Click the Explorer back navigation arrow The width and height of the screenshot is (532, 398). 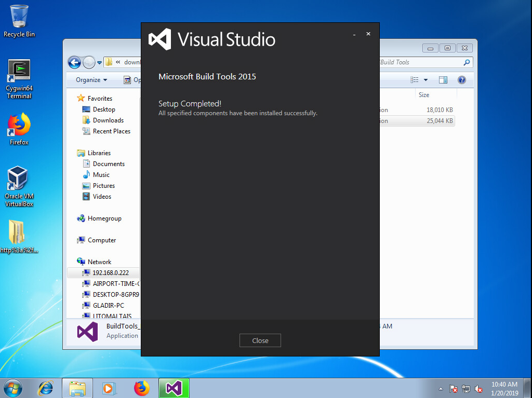pyautogui.click(x=74, y=62)
